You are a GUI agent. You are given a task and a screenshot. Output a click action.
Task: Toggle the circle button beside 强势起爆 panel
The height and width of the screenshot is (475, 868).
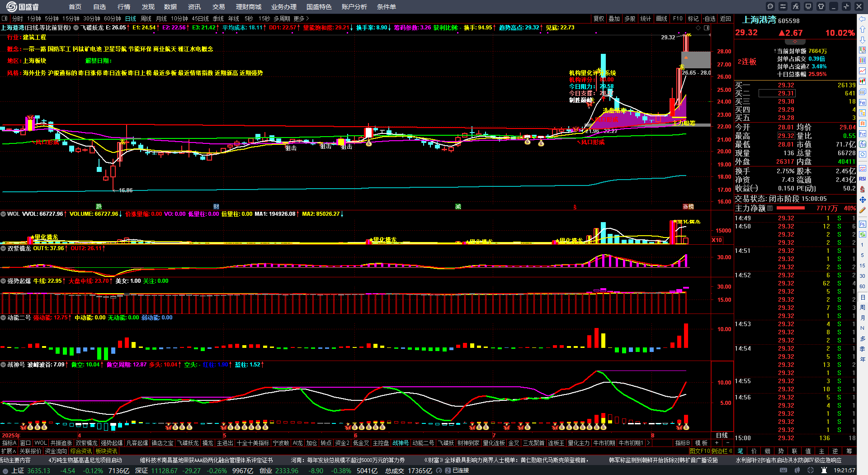(x=3, y=281)
